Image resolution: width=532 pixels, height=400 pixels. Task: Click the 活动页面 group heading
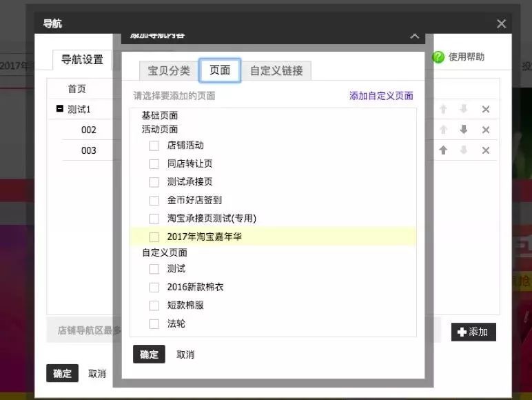(x=159, y=129)
